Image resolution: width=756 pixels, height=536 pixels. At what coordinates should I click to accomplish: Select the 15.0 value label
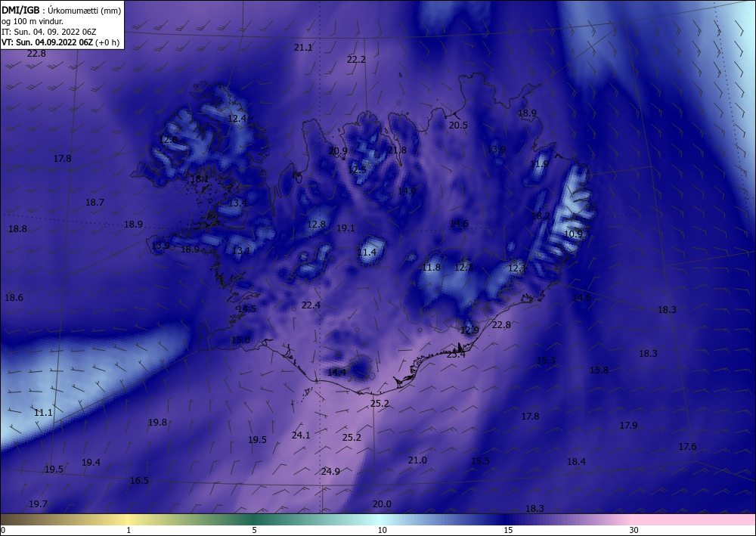241,340
